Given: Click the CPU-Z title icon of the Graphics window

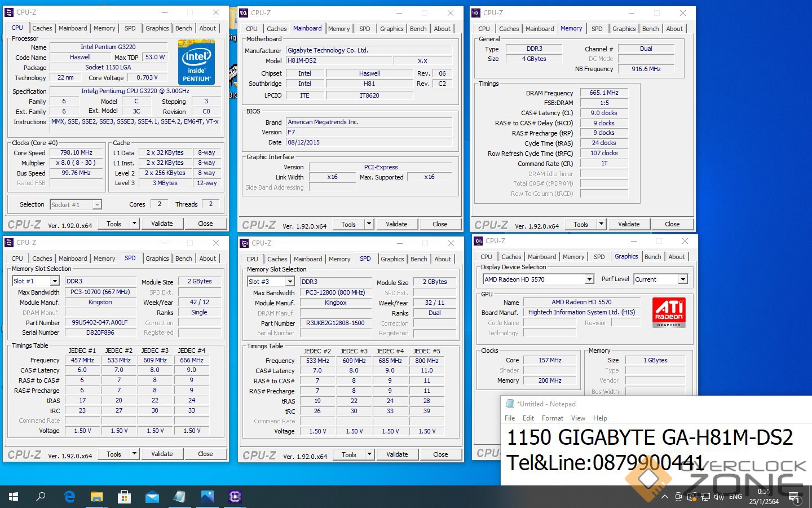Looking at the screenshot, I should click(479, 241).
